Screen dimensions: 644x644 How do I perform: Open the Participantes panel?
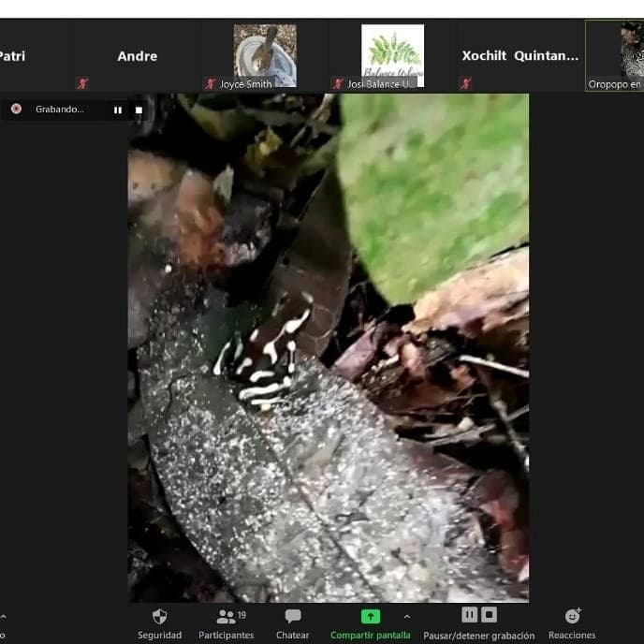pyautogui.click(x=226, y=617)
